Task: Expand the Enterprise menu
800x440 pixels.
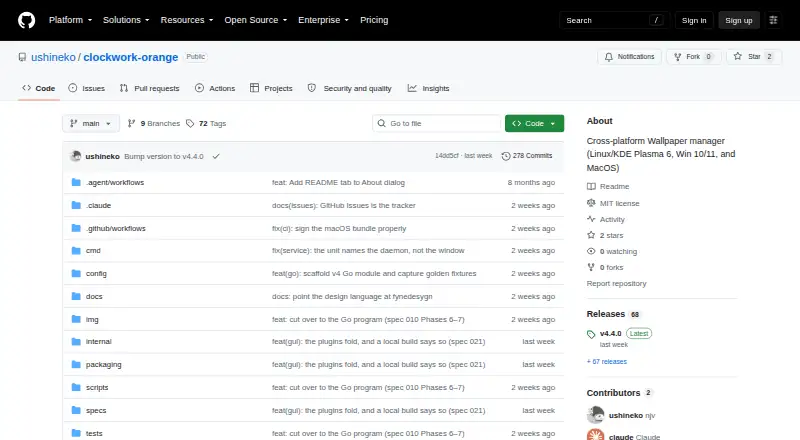Action: [x=323, y=20]
